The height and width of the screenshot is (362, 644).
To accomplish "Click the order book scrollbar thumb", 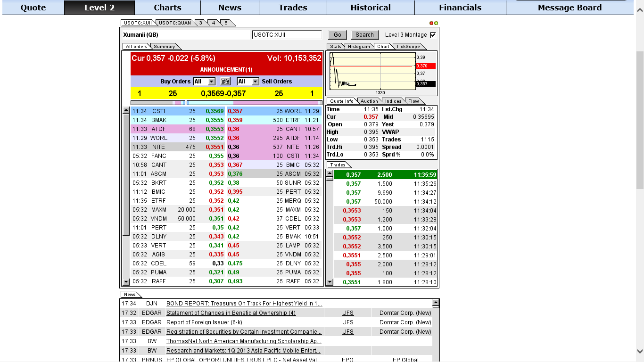I will 126,174.
